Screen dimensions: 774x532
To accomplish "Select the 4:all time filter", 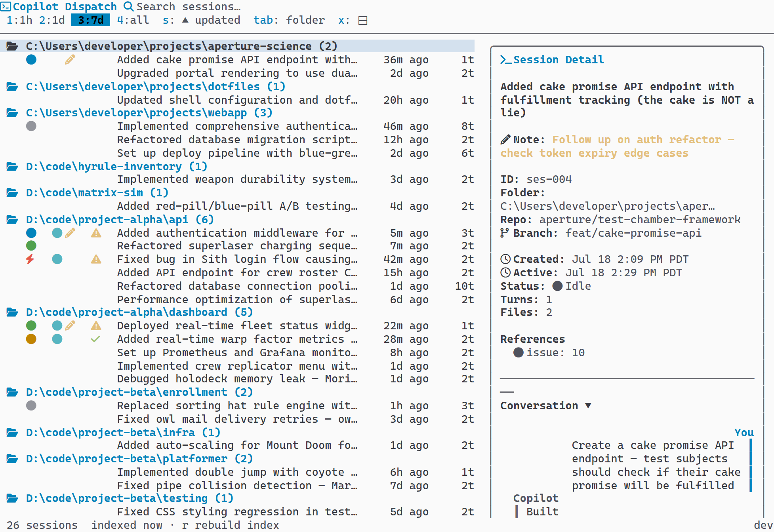I will pos(133,20).
